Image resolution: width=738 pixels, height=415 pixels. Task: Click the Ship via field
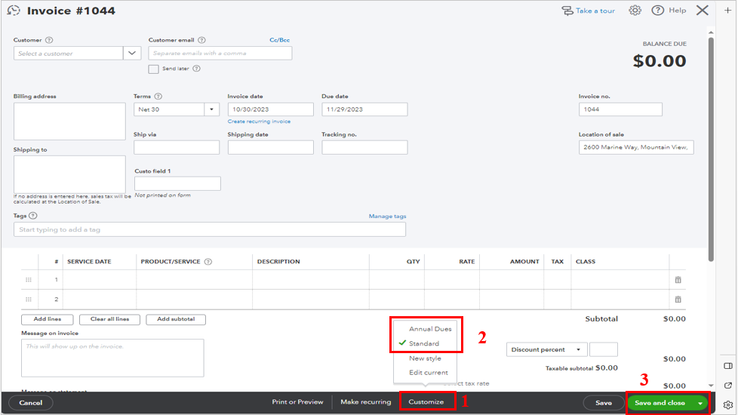click(x=176, y=147)
